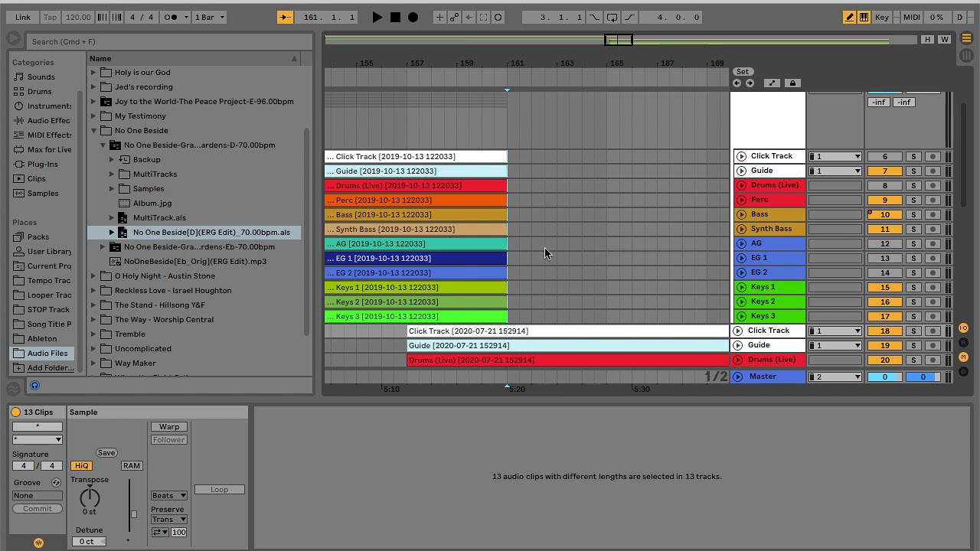Toggle MIDI arrangement overdub plus icon
The height and width of the screenshot is (551, 980).
pos(439,17)
